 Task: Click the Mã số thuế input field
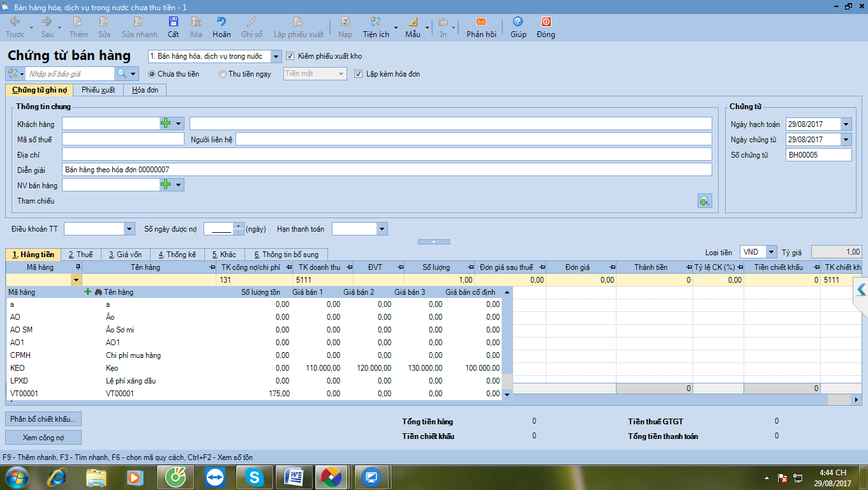tap(123, 139)
